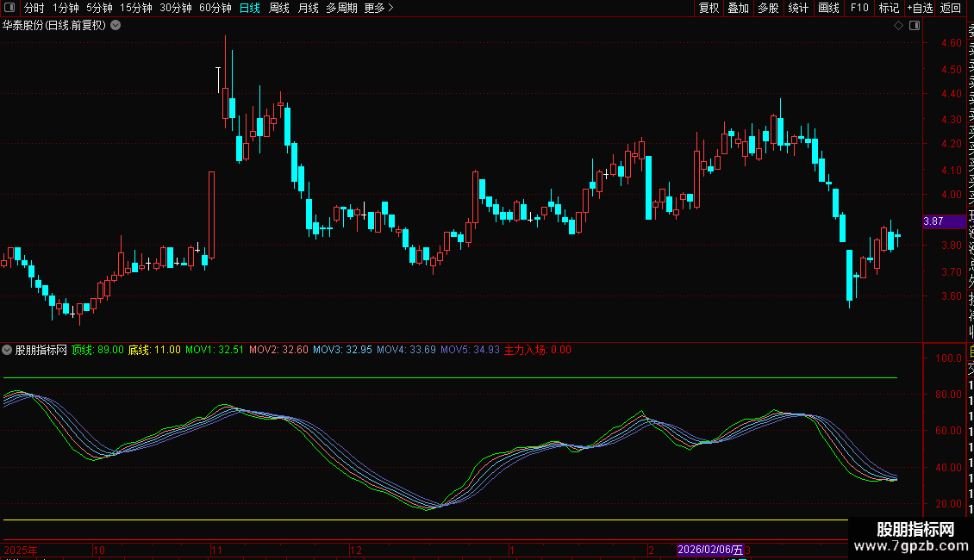Screen dimensions: 974x560
Task: Click the 底线: 11.00 value
Action: click(x=154, y=350)
